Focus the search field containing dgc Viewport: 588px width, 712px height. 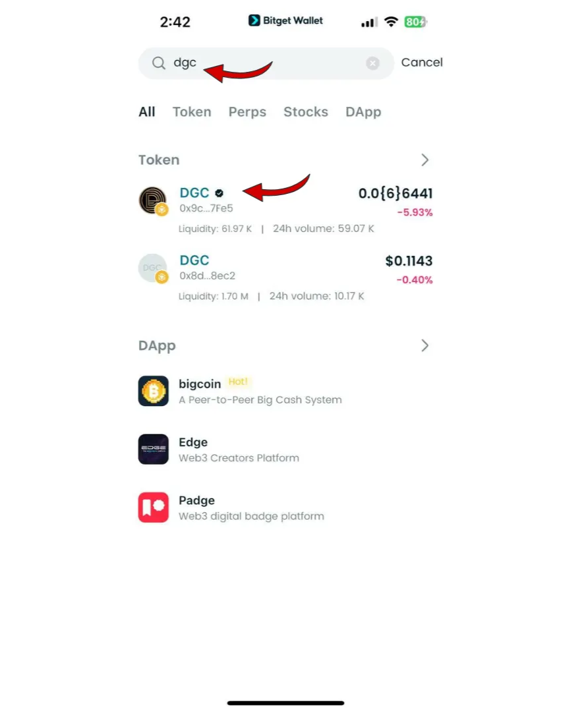click(x=266, y=63)
